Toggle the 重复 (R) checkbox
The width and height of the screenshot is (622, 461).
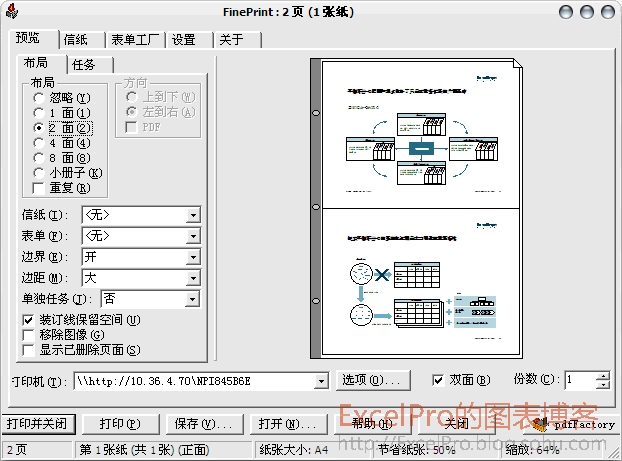pos(38,188)
